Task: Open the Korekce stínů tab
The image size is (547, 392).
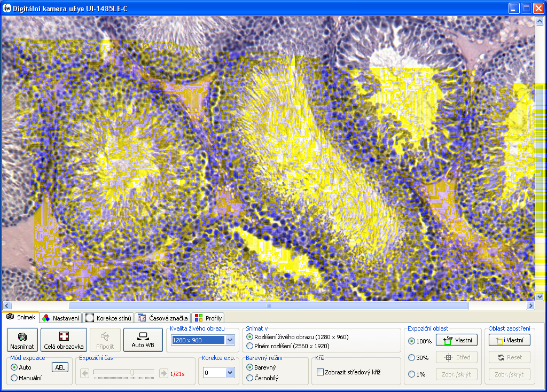Action: click(108, 318)
